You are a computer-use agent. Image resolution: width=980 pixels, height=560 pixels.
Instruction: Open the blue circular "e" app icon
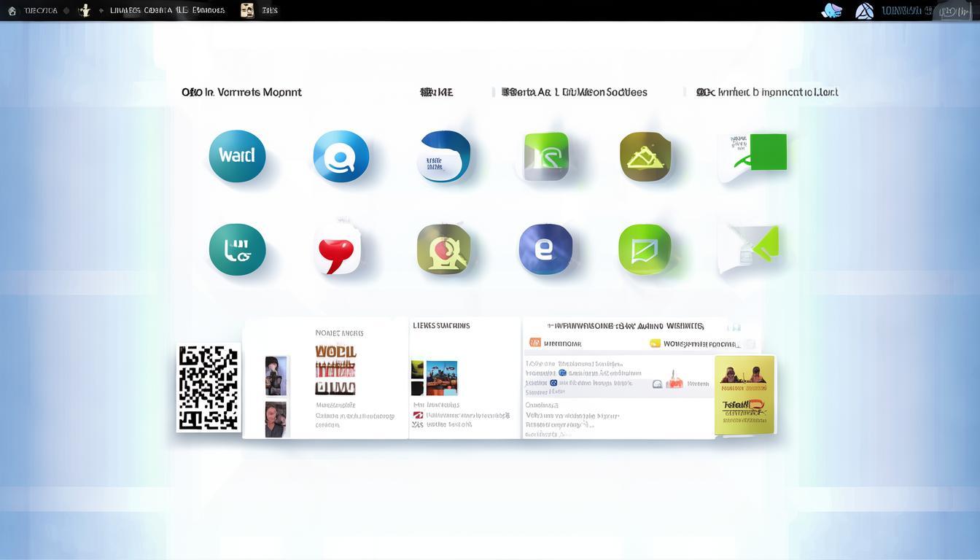545,249
